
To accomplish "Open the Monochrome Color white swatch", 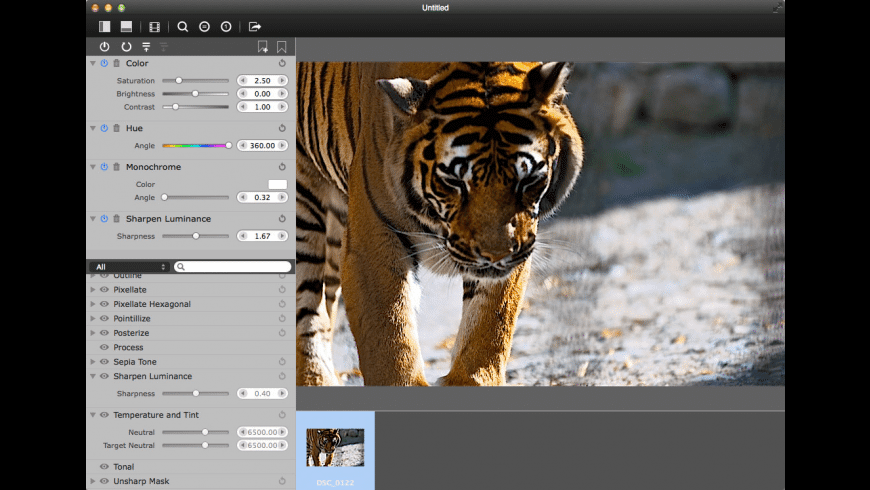I will (277, 184).
